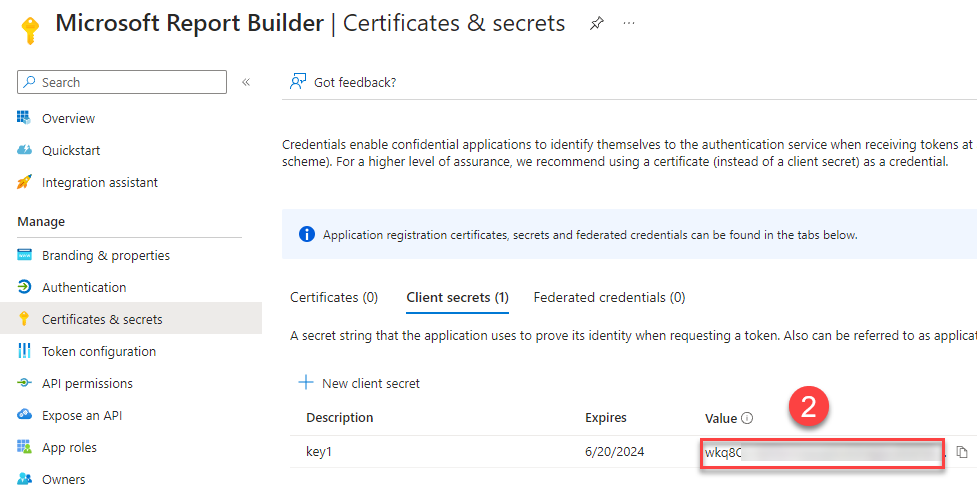The image size is (977, 490).
Task: Click the Value column header
Action: click(721, 418)
